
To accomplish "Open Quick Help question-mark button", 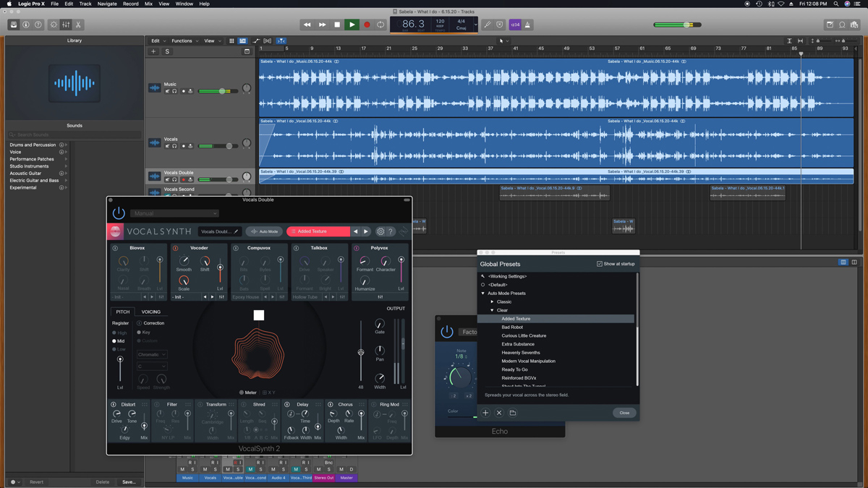I will click(39, 25).
